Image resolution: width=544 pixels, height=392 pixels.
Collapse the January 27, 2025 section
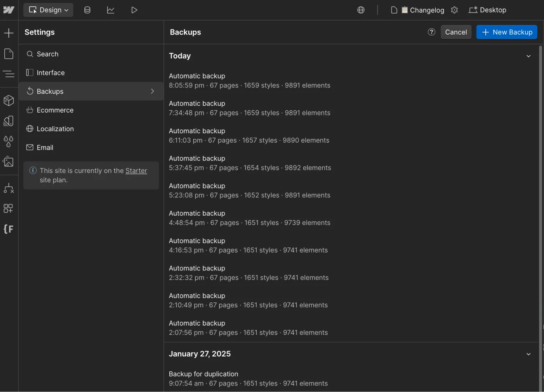[x=528, y=354]
